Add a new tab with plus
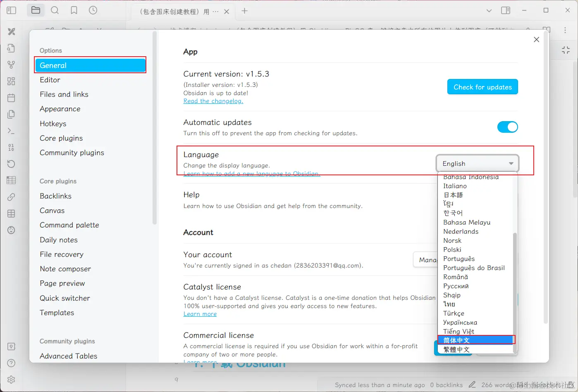578x392 pixels. [244, 11]
